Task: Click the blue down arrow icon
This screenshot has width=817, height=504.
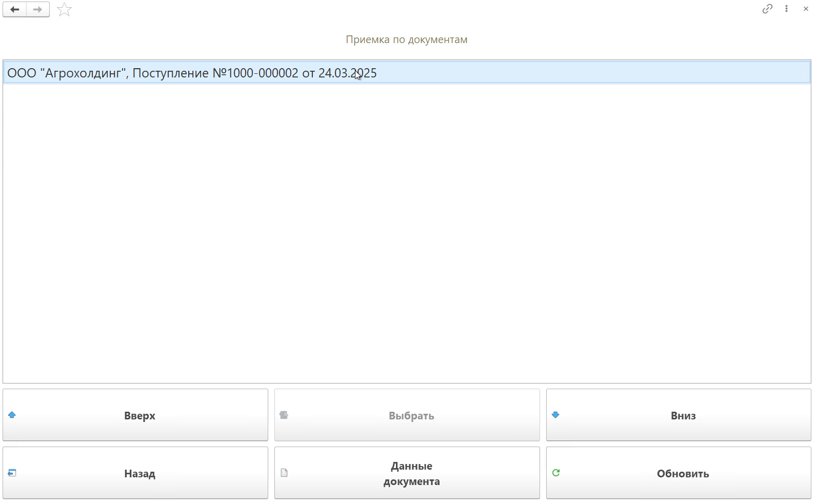Action: (555, 415)
